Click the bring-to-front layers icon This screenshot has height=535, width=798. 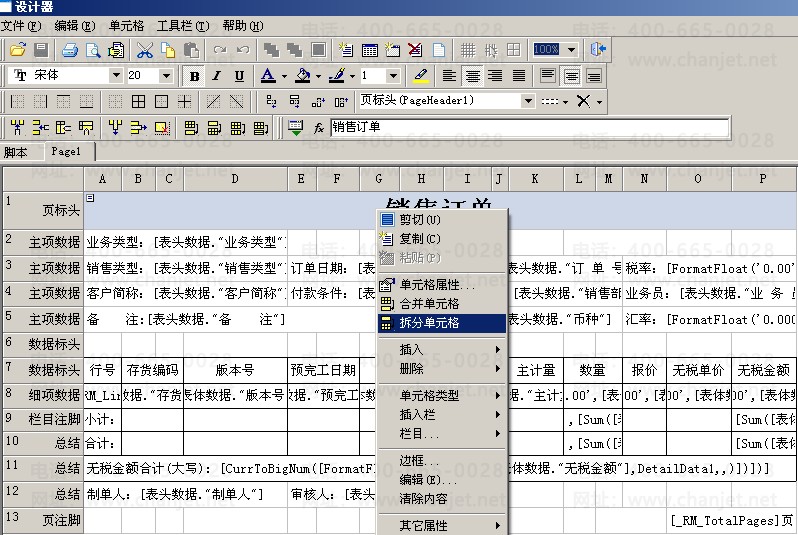point(271,49)
